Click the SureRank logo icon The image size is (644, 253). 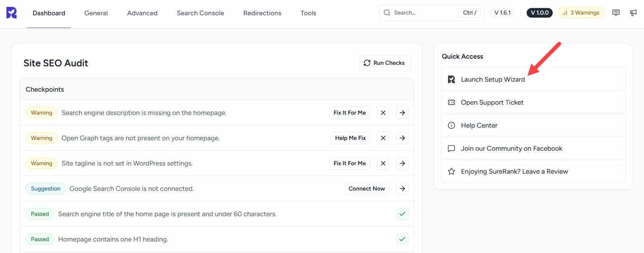point(12,13)
